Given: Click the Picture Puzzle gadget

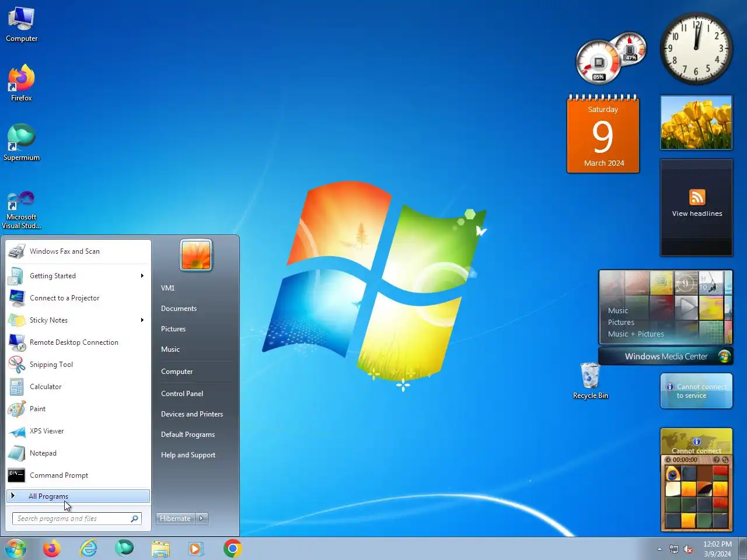Looking at the screenshot, I should (x=696, y=493).
